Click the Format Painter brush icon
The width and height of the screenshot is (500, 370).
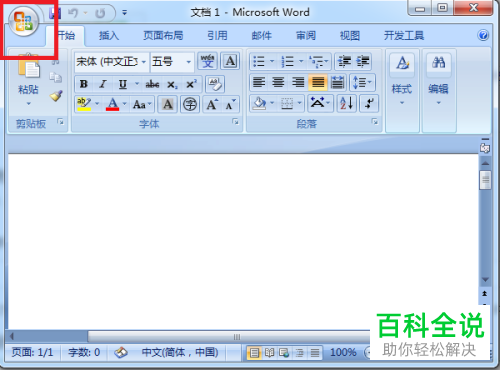(56, 96)
